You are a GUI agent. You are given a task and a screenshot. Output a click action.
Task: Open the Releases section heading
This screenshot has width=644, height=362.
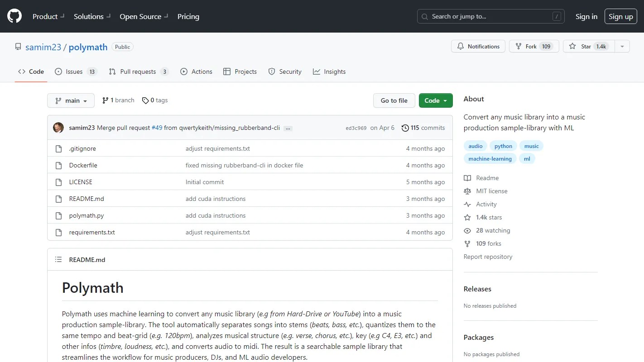pyautogui.click(x=477, y=289)
